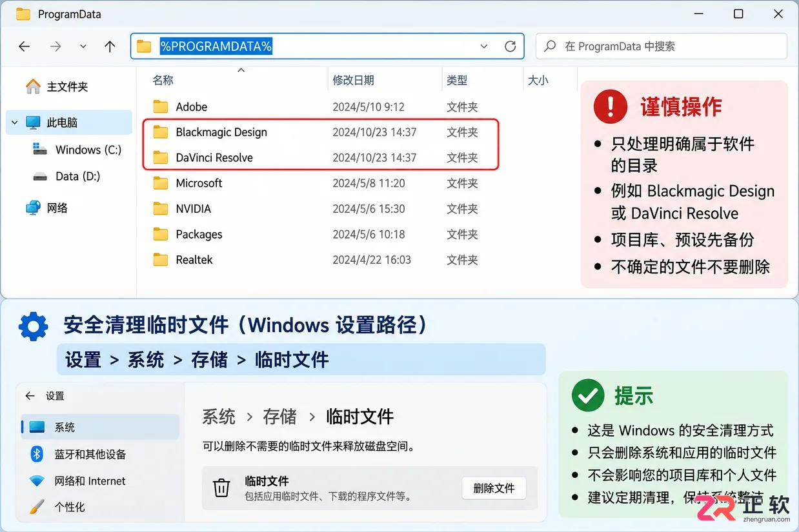Open Windows (C:) drive
This screenshot has width=799, height=532.
tap(76, 150)
